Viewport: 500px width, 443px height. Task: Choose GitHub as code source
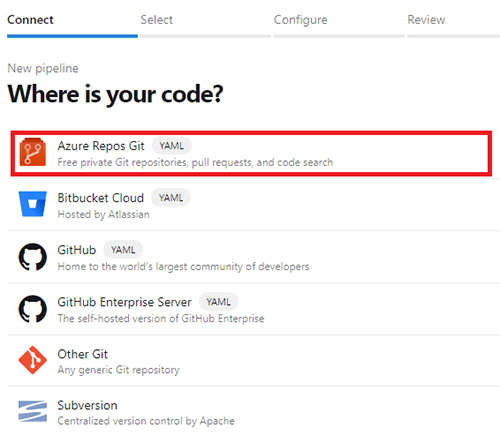[x=253, y=257]
